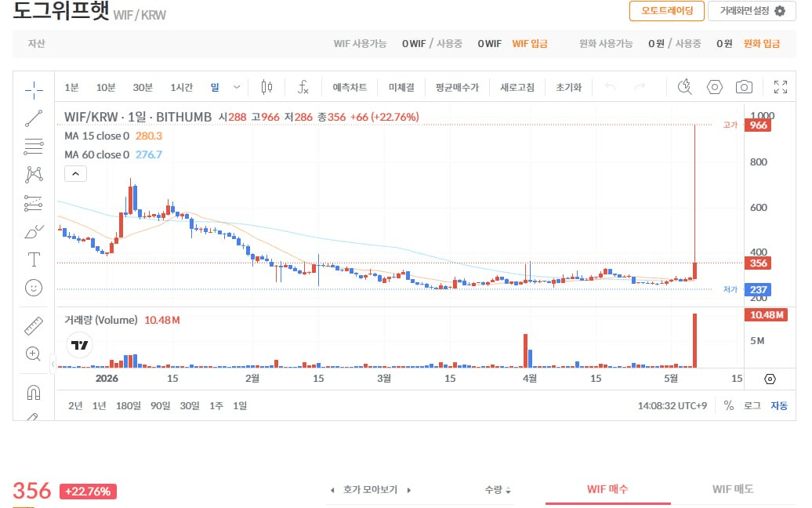Select the 일 daily interval

coord(215,87)
